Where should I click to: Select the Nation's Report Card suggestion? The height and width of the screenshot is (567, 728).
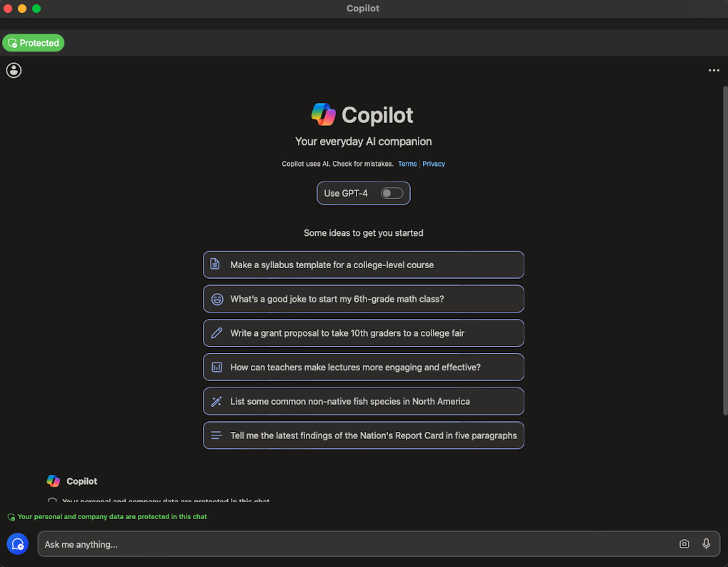(x=363, y=435)
